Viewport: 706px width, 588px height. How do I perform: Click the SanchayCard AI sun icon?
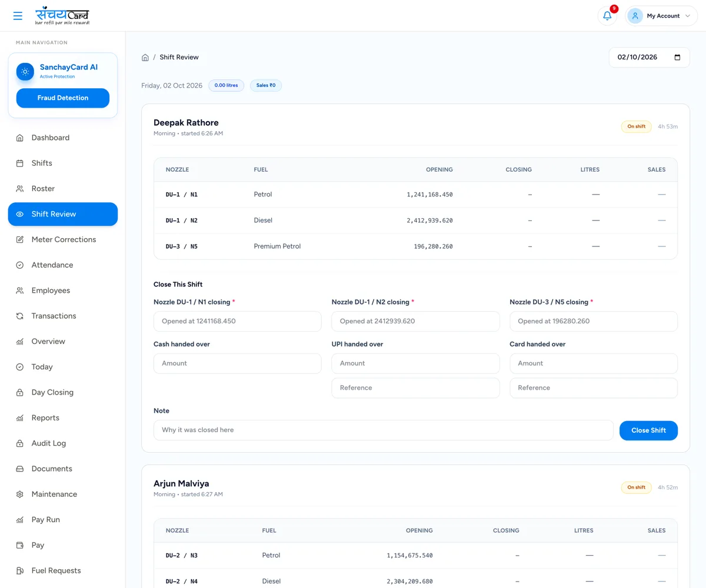click(25, 72)
